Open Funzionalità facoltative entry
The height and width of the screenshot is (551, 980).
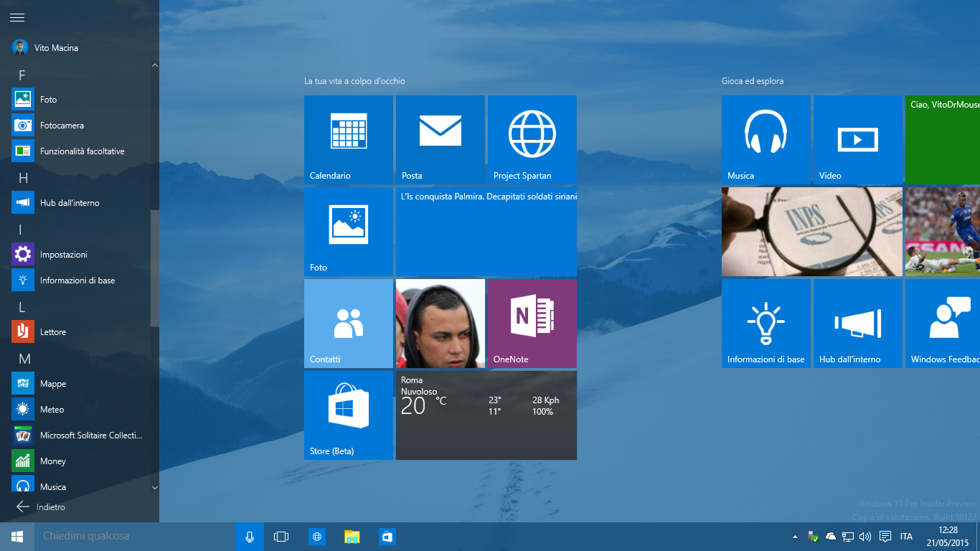point(79,151)
